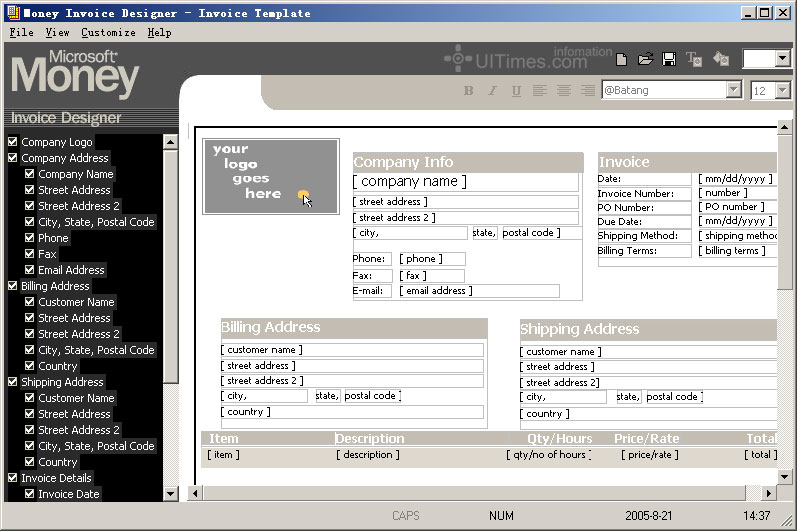
Task: Select the [ company name ] field
Action: click(x=466, y=181)
